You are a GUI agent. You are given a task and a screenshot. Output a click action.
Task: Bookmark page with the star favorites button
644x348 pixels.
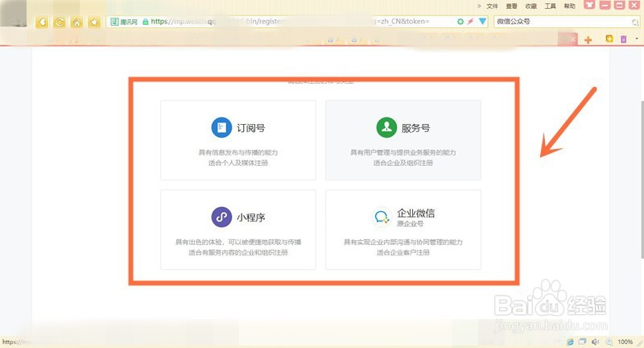click(94, 22)
